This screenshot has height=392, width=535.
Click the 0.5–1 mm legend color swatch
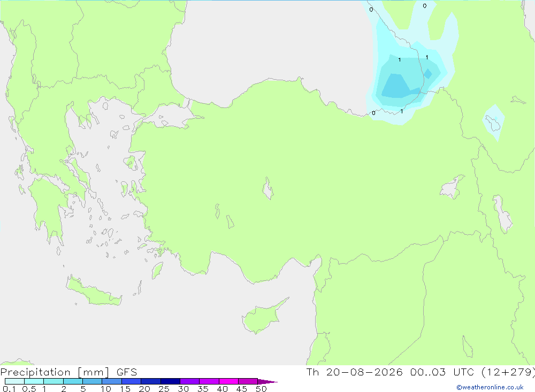[x=34, y=381]
